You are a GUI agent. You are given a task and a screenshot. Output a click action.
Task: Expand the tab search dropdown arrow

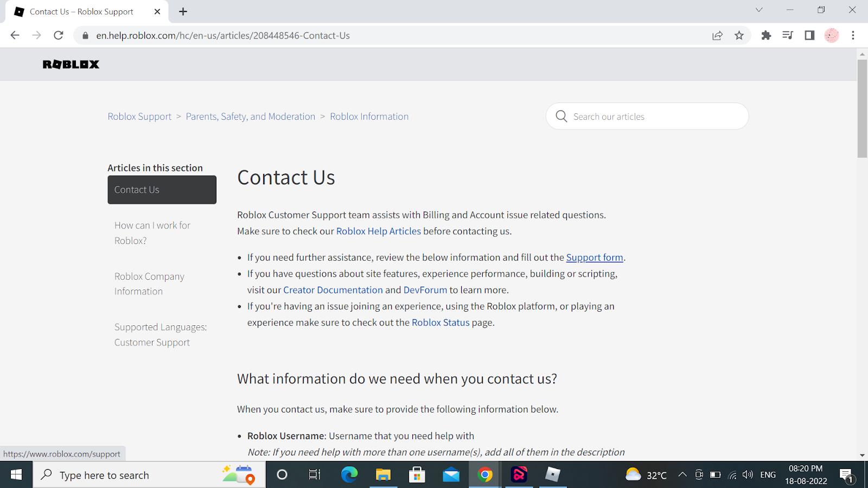pyautogui.click(x=759, y=10)
